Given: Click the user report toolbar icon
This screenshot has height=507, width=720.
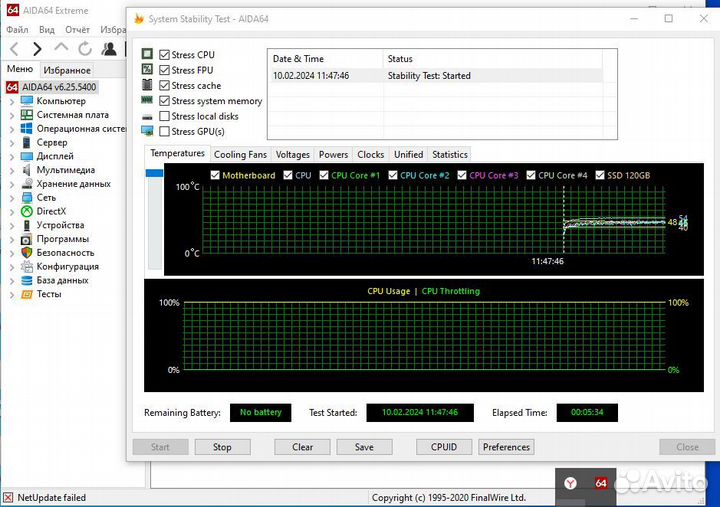Looking at the screenshot, I should tap(109, 48).
